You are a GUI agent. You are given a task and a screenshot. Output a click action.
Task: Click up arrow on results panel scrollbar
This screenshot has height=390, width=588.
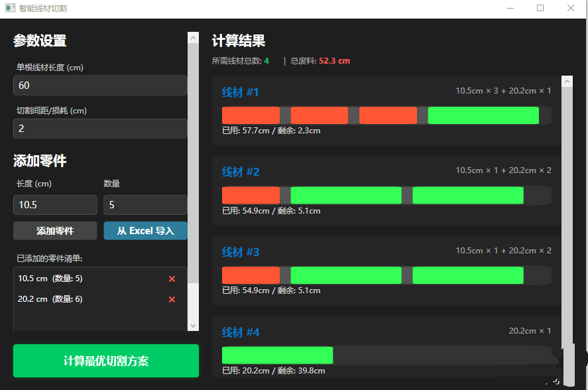[x=567, y=81]
